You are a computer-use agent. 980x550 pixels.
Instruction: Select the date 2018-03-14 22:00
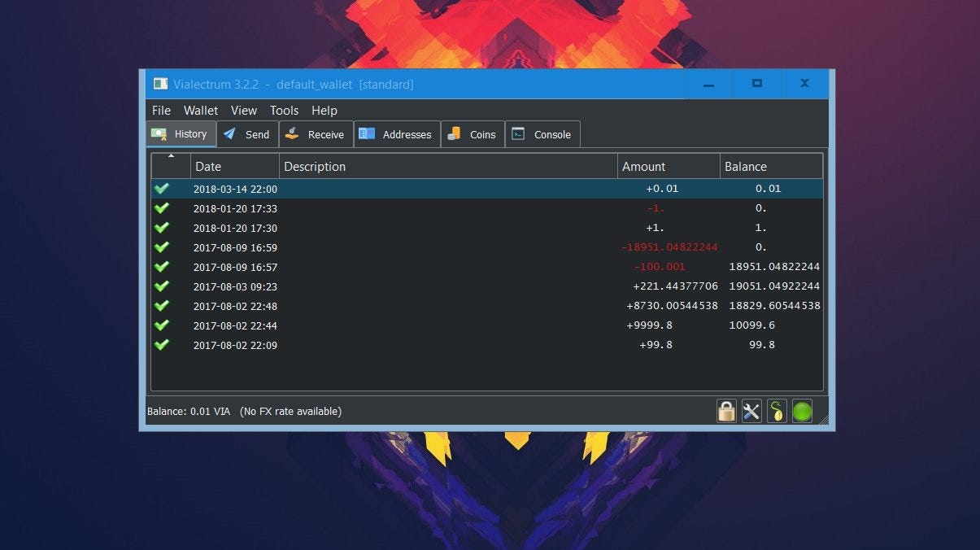235,189
